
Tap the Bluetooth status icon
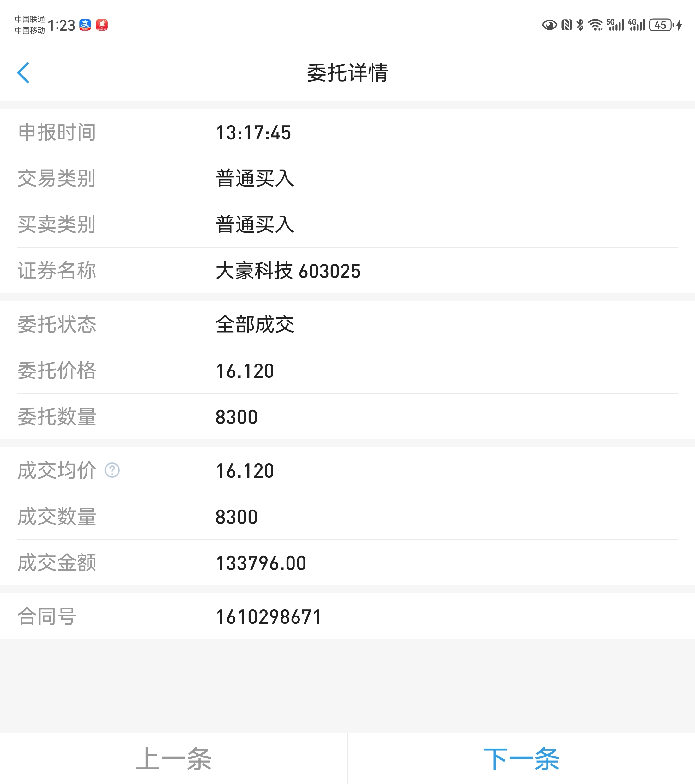[x=580, y=25]
